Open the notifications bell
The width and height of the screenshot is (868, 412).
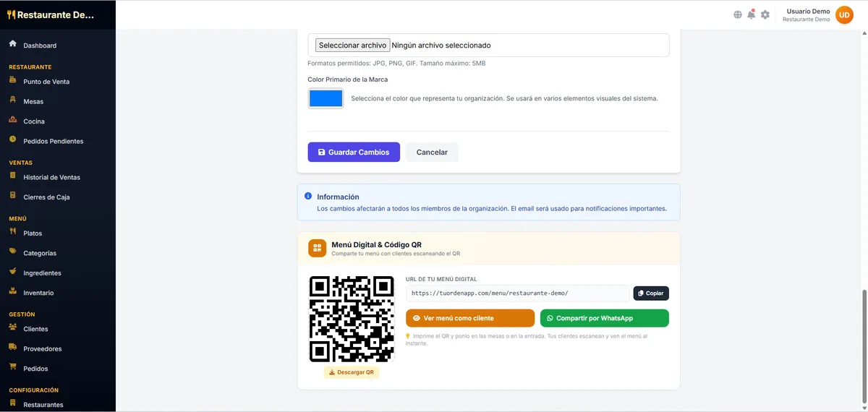point(751,14)
